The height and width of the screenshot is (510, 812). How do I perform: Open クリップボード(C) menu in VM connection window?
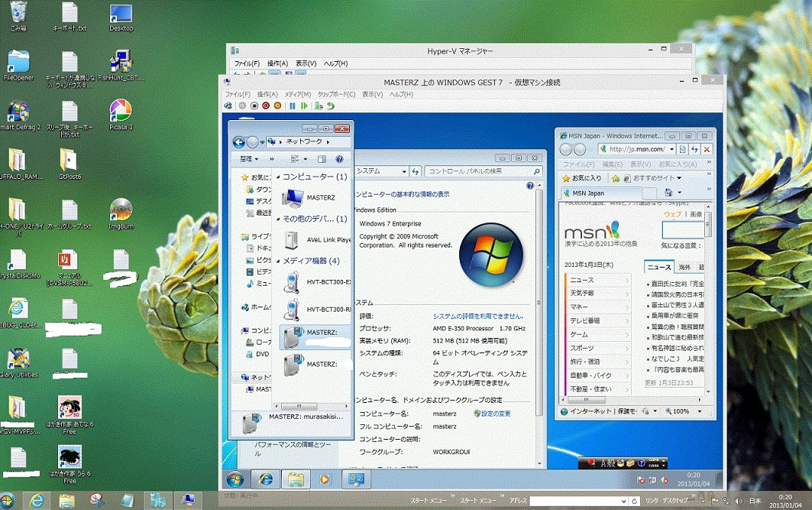point(337,94)
